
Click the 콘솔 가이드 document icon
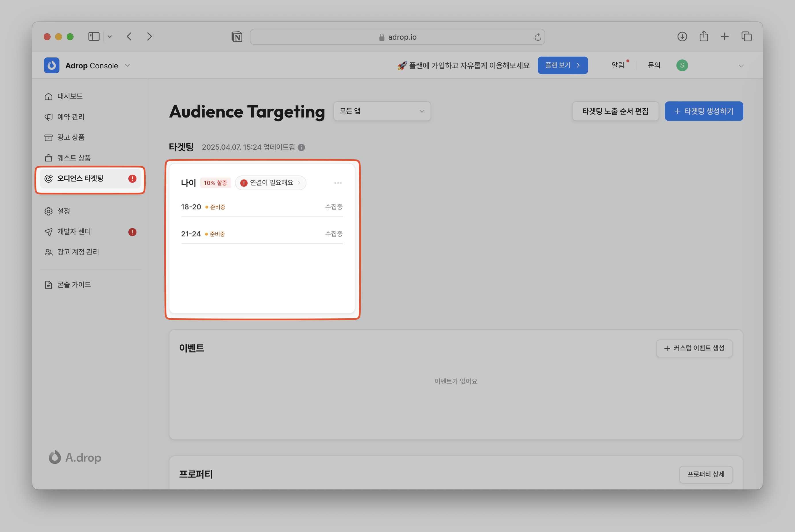(x=49, y=285)
